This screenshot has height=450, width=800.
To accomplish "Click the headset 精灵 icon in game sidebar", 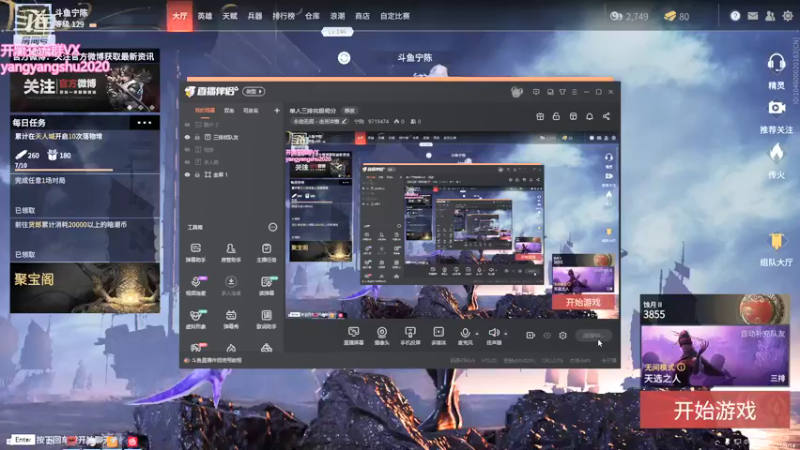I will coord(776,63).
